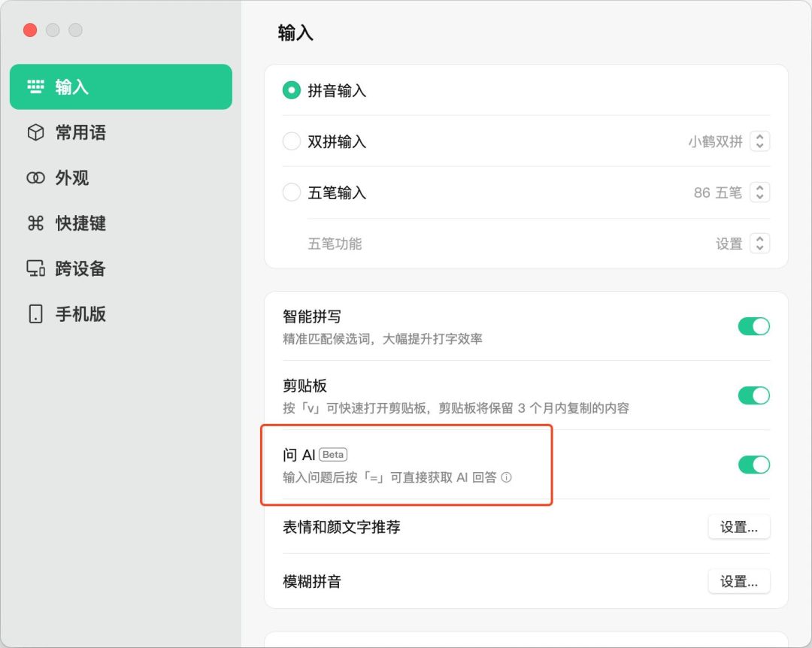Click the devices icon next to 跨设备
This screenshot has height=648, width=812.
click(35, 268)
